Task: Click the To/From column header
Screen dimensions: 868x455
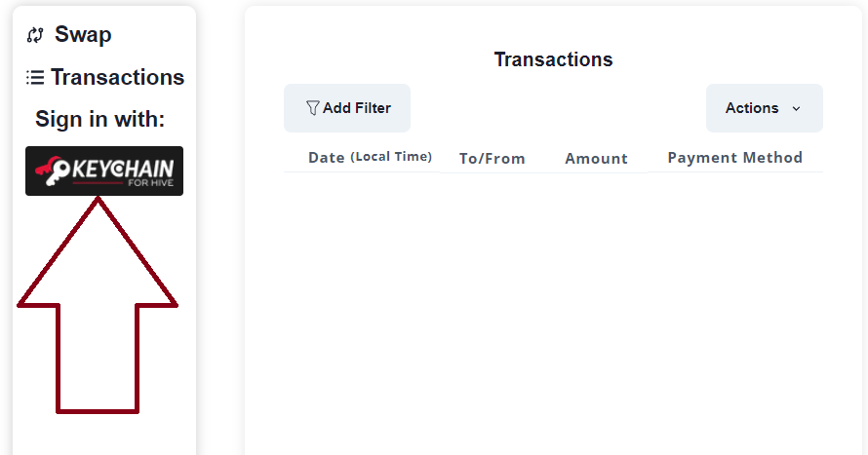Action: [492, 159]
